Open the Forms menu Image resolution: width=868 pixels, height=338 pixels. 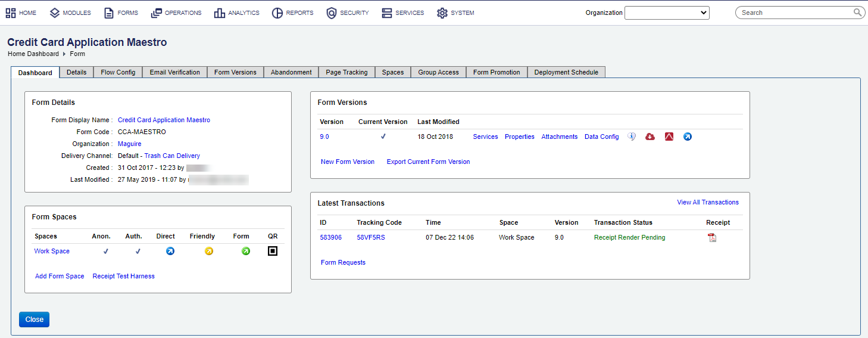(x=121, y=13)
